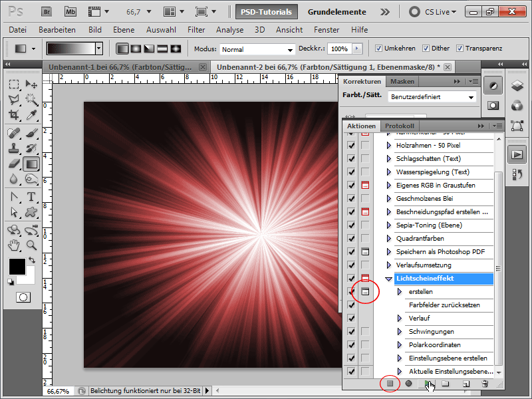Select the History Brush tool

coord(31,148)
